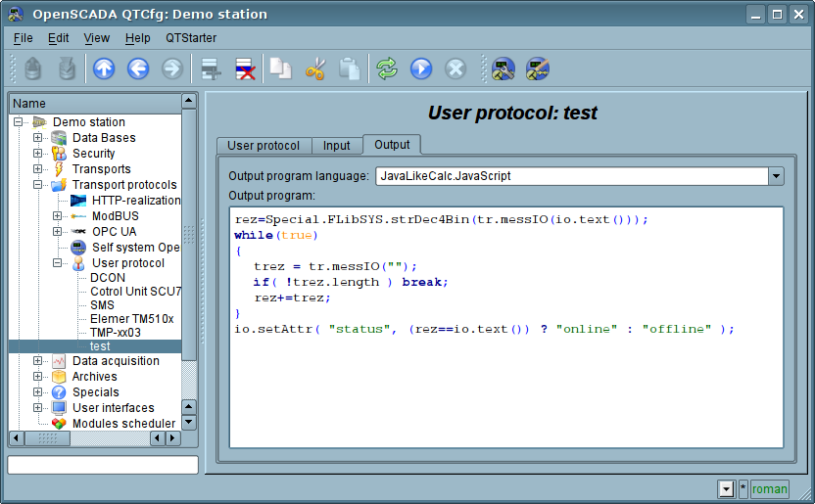Image resolution: width=815 pixels, height=504 pixels.
Task: Go up one level with the up arrow icon
Action: click(104, 69)
